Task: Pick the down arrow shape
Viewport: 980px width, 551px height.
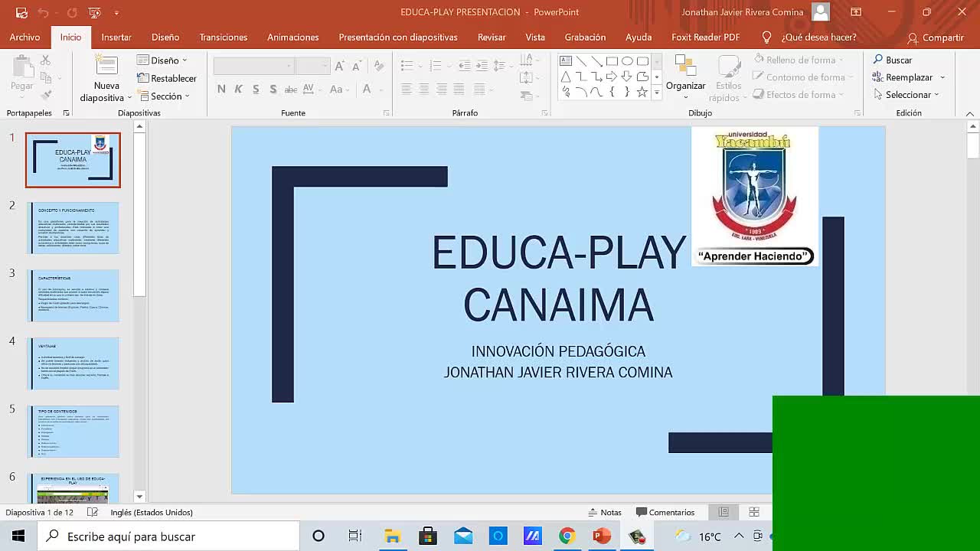Action: 627,77
